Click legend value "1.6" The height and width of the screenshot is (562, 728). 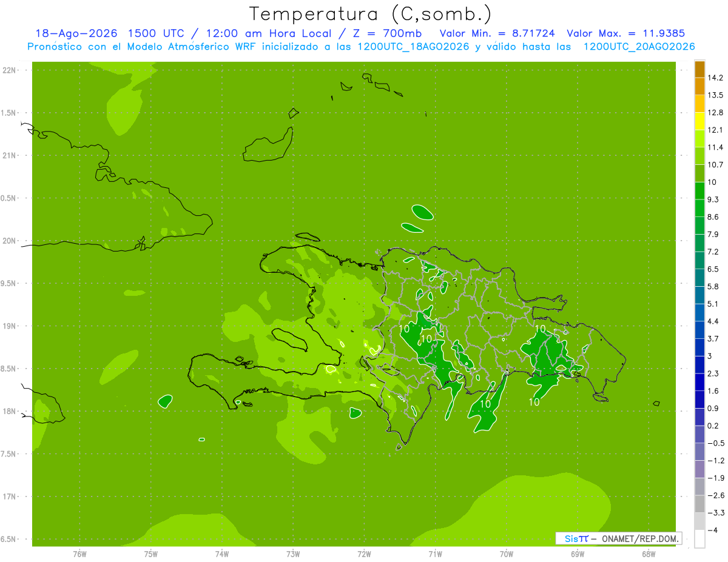(713, 391)
